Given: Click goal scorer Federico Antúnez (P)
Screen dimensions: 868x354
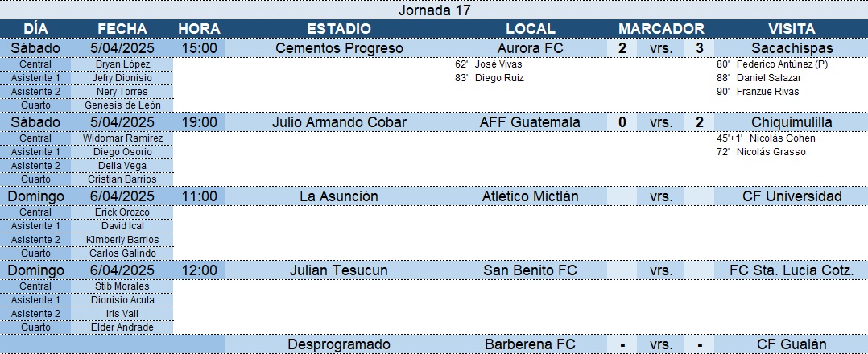Looking at the screenshot, I should tap(781, 64).
